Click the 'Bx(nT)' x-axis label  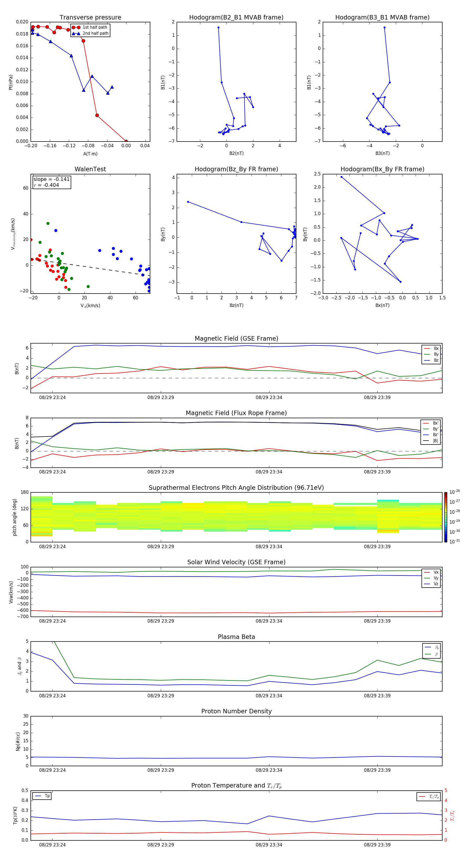click(x=382, y=305)
